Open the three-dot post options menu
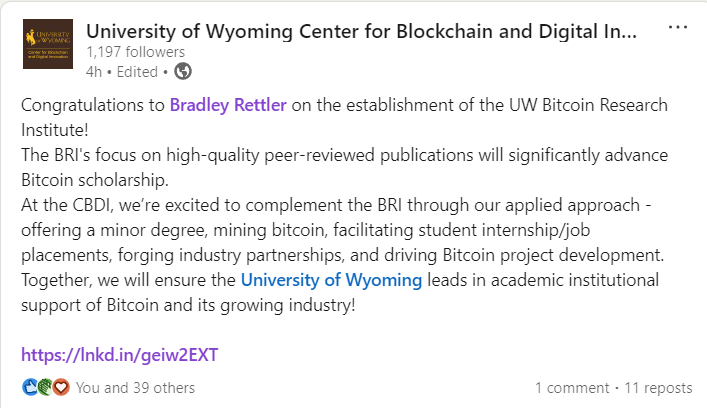Image resolution: width=707 pixels, height=408 pixels. point(677,28)
